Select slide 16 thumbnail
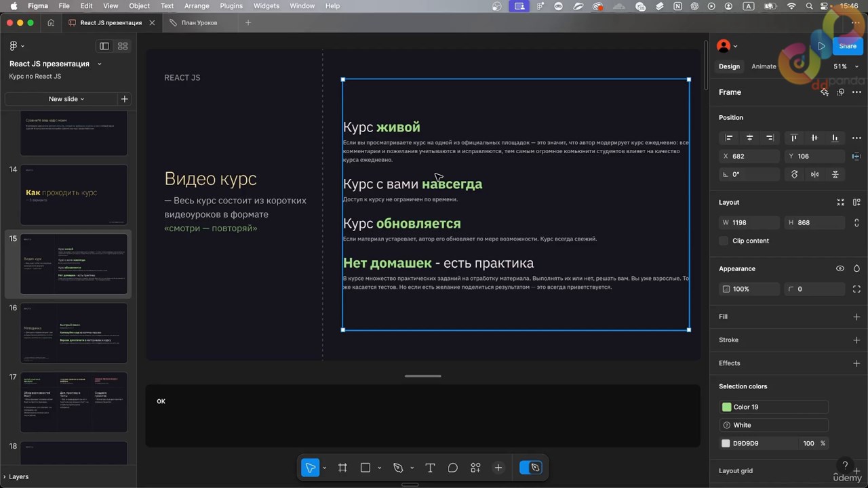Image resolution: width=868 pixels, height=488 pixels. point(74,333)
